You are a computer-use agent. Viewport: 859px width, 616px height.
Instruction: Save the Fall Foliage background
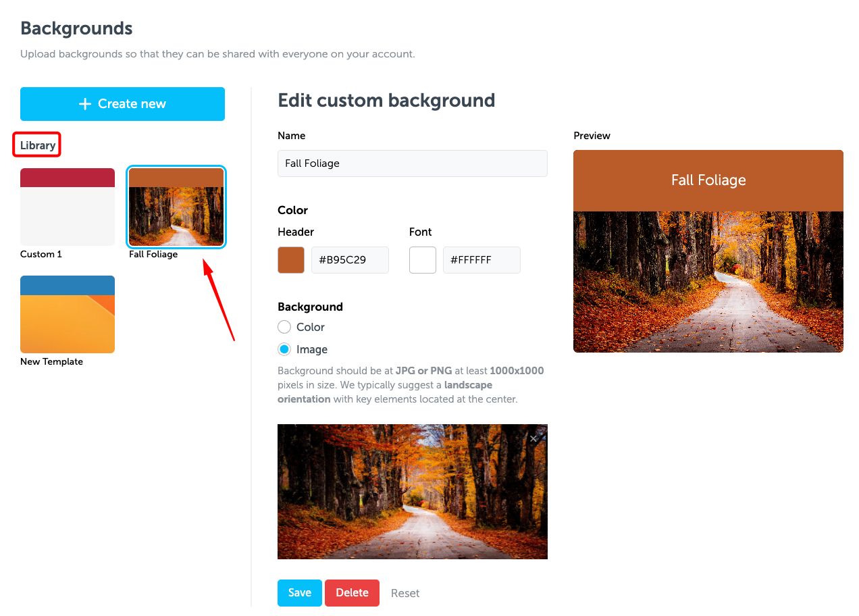pyautogui.click(x=299, y=592)
